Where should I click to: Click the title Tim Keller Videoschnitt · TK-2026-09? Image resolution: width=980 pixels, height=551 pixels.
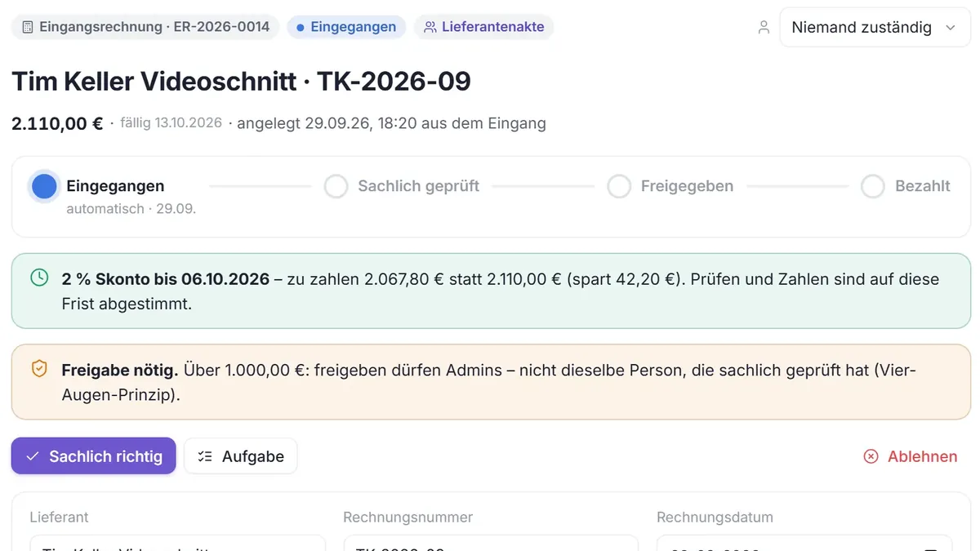point(241,82)
